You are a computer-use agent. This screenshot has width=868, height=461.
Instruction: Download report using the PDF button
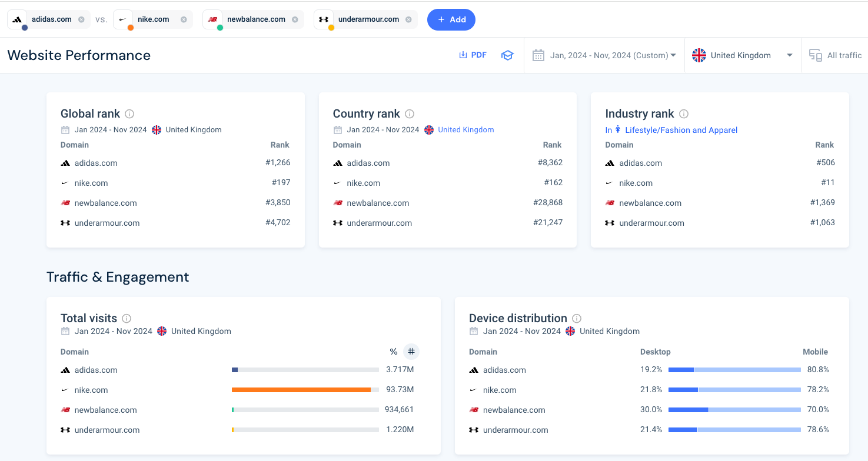click(x=473, y=55)
